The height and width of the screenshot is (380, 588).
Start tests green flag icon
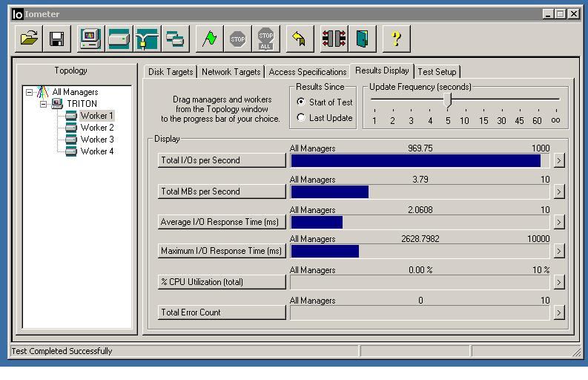click(x=209, y=39)
